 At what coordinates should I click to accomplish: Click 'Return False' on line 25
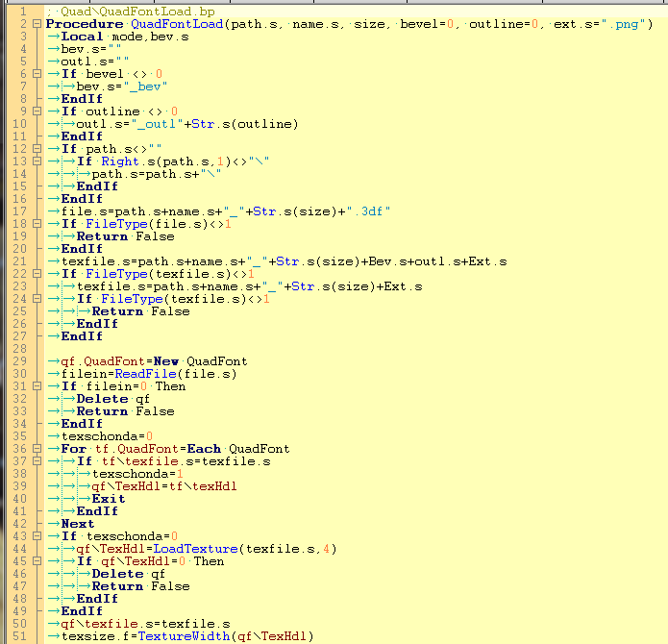point(140,311)
